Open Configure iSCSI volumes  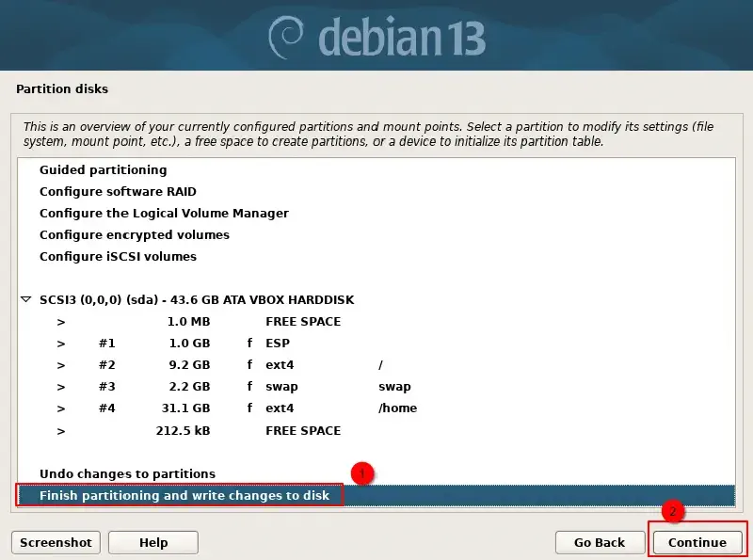(x=118, y=257)
